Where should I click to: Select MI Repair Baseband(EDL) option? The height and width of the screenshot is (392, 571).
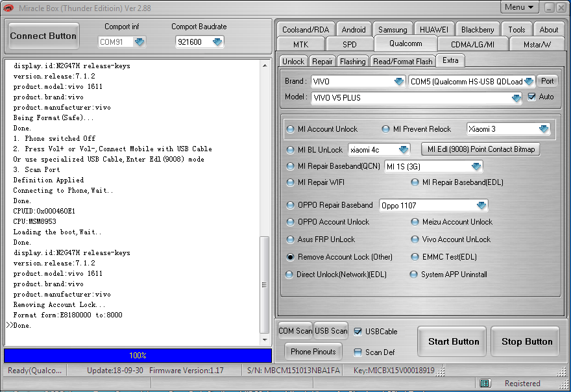pos(415,182)
